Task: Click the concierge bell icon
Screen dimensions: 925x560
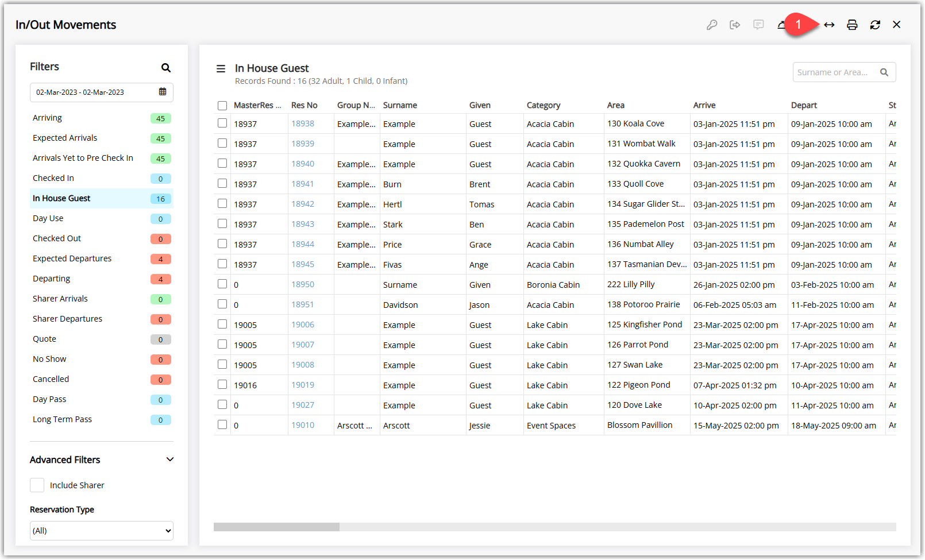Action: click(781, 25)
